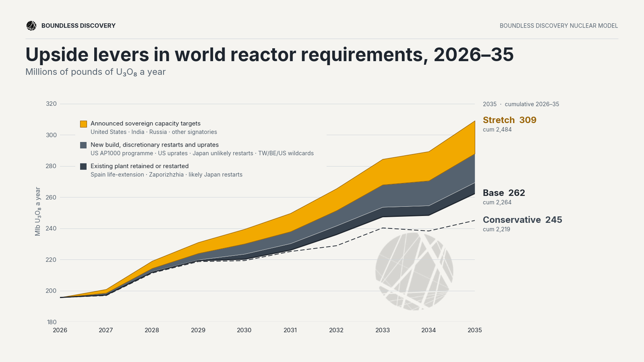Image resolution: width=644 pixels, height=362 pixels.
Task: Click the Boundless Discovery globe logo icon
Action: (x=31, y=26)
